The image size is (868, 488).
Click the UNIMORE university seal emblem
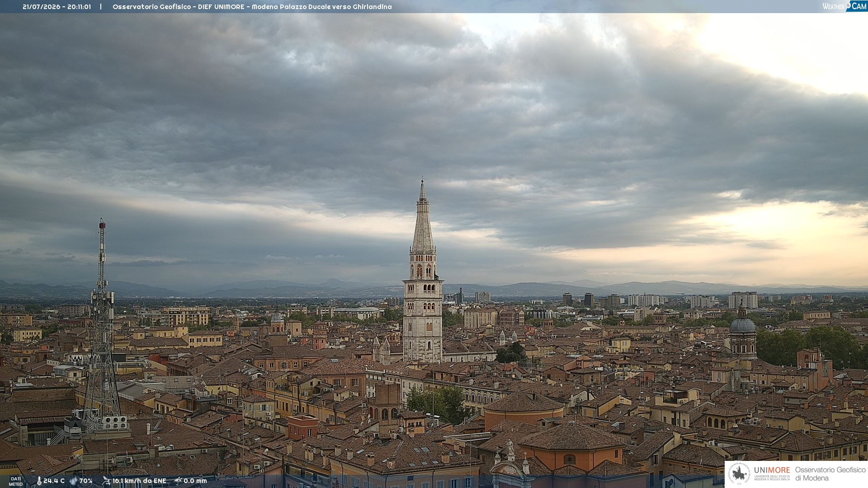pyautogui.click(x=740, y=474)
